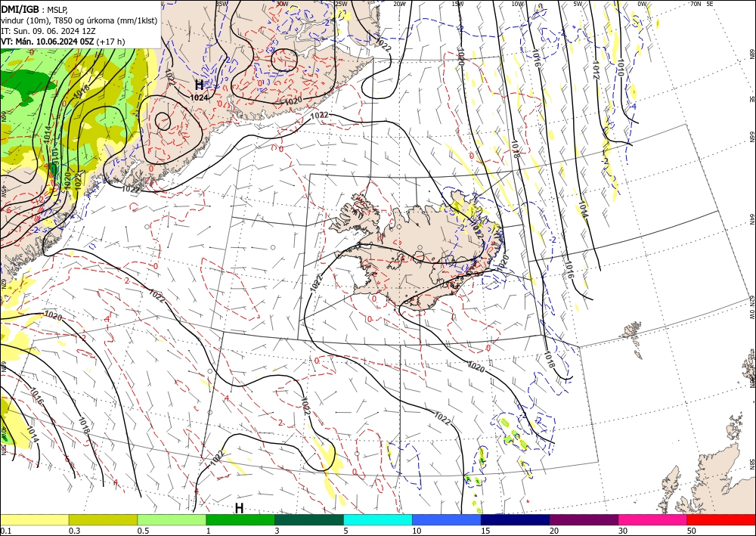Screen dimensions: 756x536
Task: Click the pale yellow 0.1–0.3 legend swatch
Action: 34,519
